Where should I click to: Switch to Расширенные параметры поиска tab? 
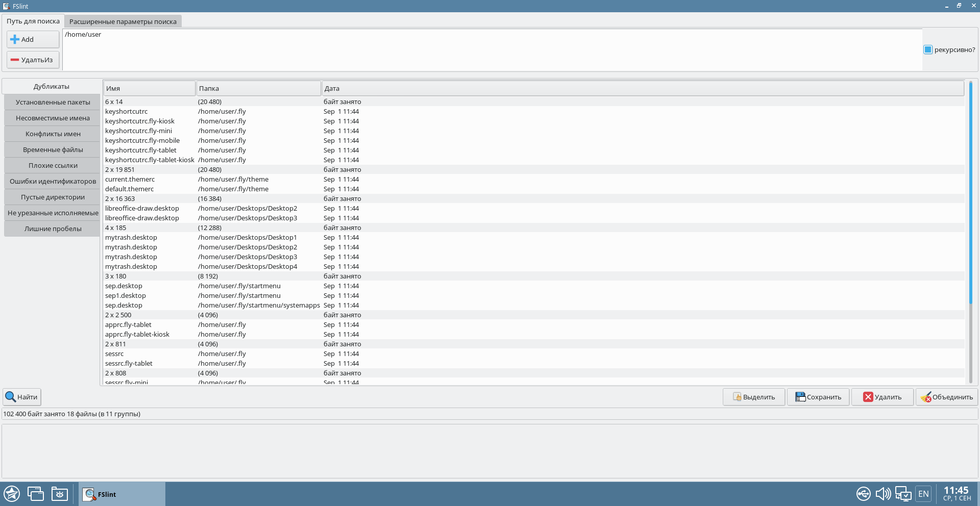(x=122, y=21)
